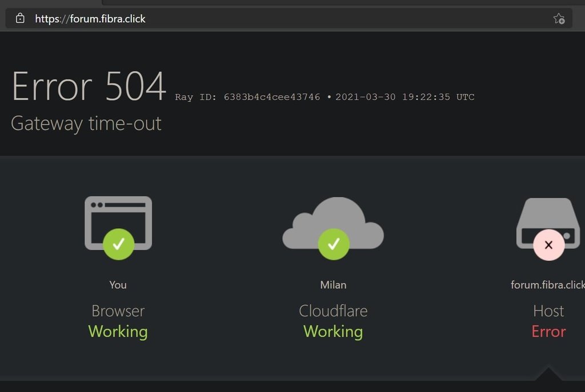Bookmark this page with the star icon
The width and height of the screenshot is (585, 392).
click(559, 19)
